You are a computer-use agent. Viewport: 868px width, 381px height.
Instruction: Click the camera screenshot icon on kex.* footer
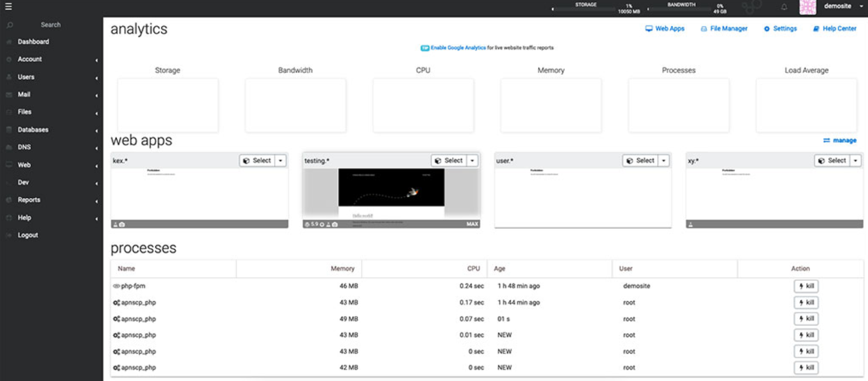point(122,223)
